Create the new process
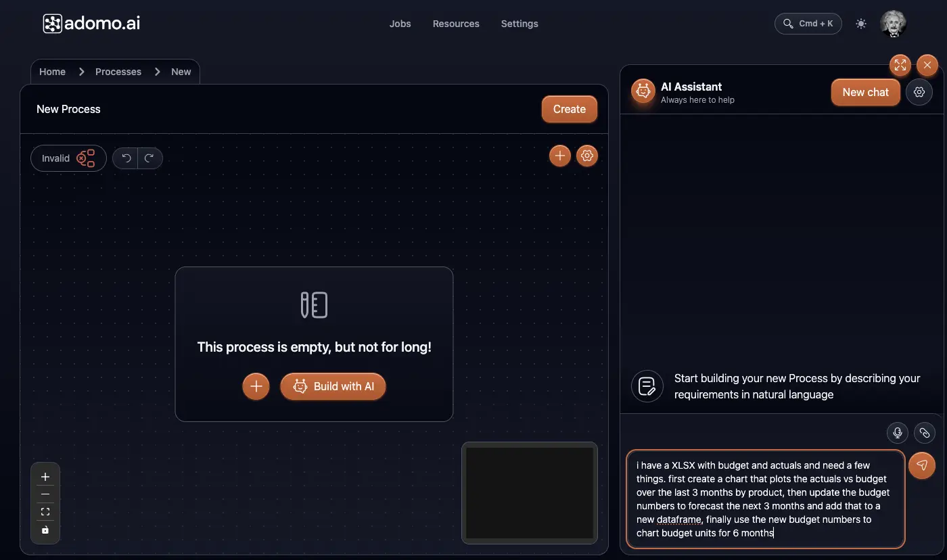This screenshot has height=560, width=947. [569, 109]
